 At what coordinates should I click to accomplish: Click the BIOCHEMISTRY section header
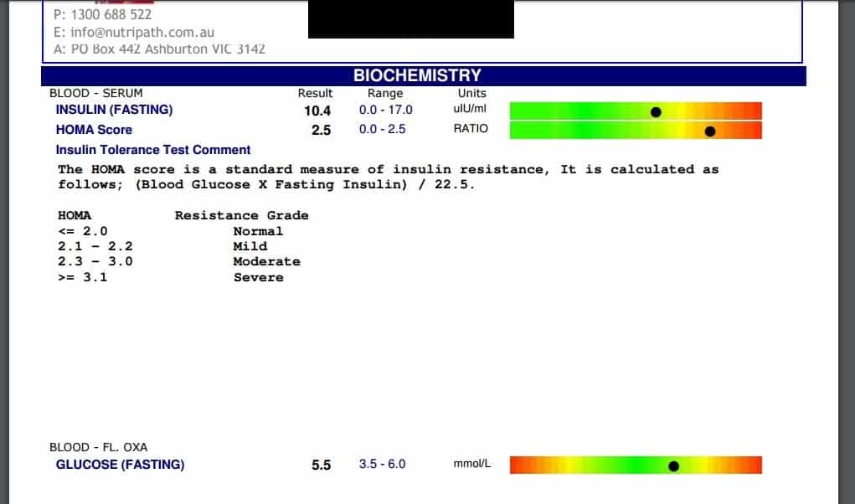(x=417, y=75)
